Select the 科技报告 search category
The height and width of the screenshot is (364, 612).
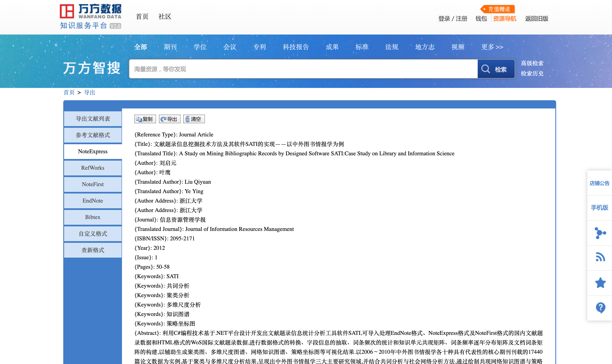point(296,47)
